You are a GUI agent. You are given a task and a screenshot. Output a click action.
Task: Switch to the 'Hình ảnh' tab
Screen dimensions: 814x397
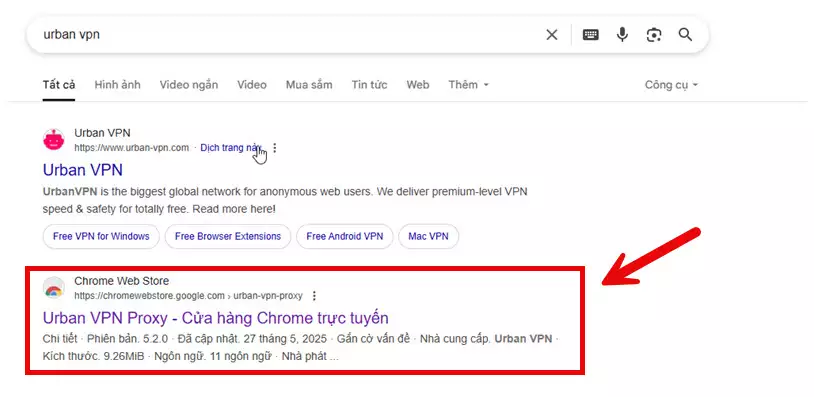pyautogui.click(x=117, y=85)
